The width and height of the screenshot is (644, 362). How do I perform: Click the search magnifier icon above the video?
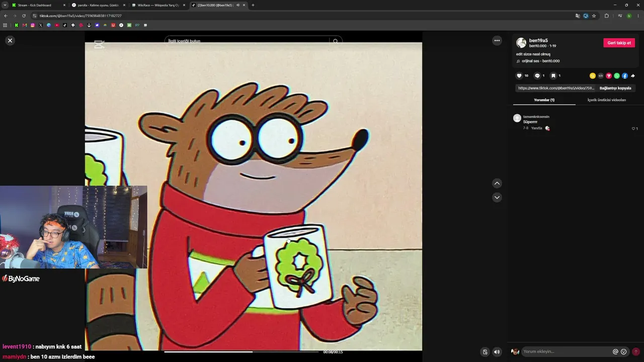click(336, 41)
